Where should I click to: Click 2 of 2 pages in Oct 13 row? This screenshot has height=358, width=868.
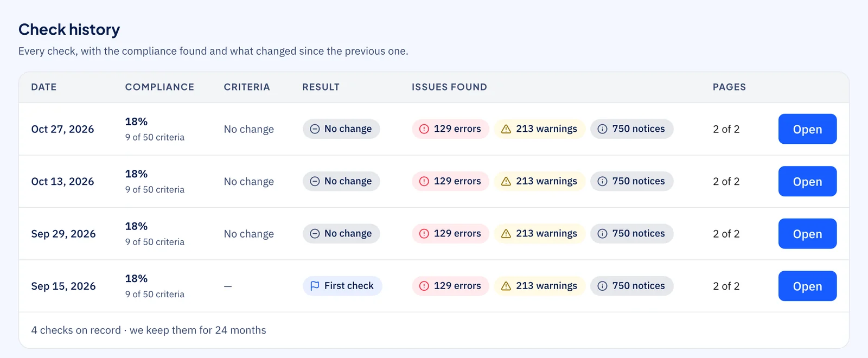[x=726, y=181]
